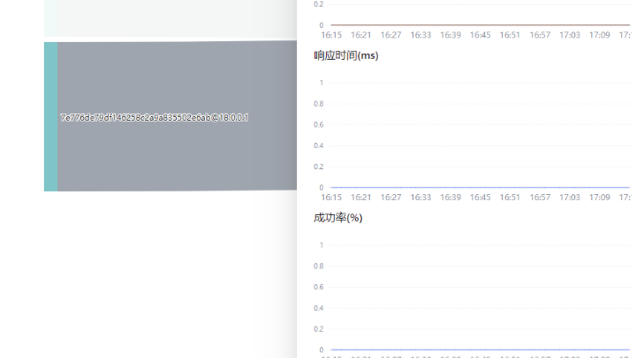
Task: Click 16:27 on the 响应时间 chart axis
Action: point(391,197)
